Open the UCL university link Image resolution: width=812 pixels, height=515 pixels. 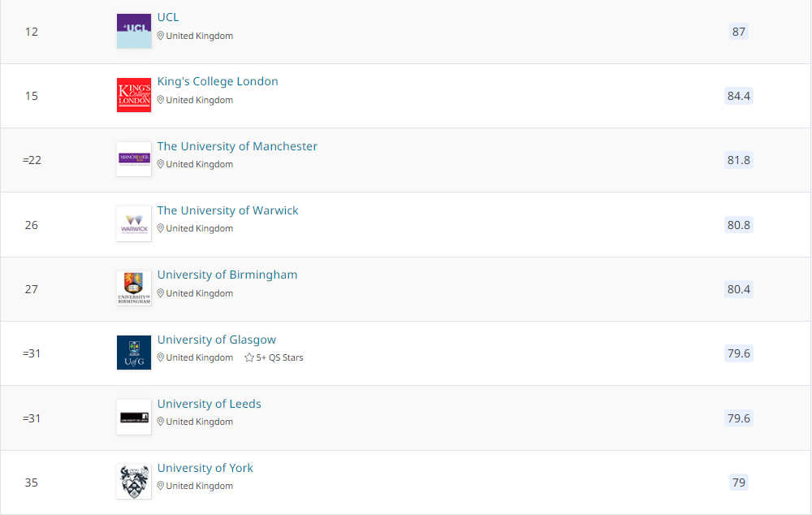point(168,17)
